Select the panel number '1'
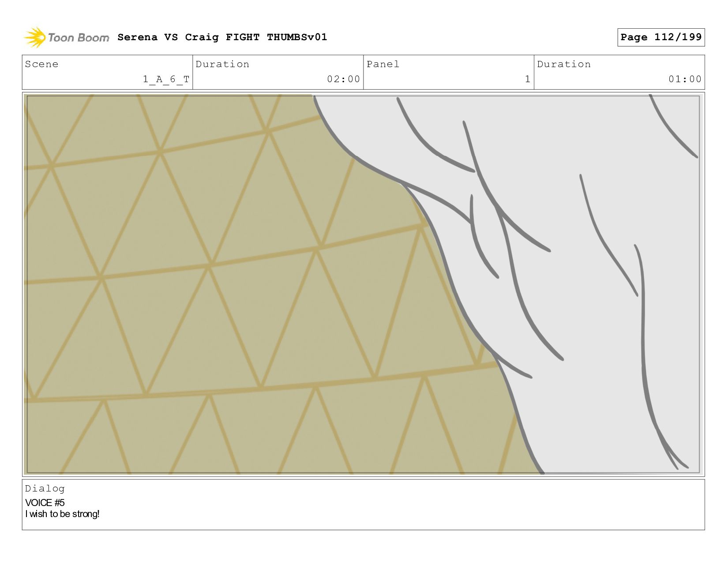728x563 pixels. coord(528,79)
